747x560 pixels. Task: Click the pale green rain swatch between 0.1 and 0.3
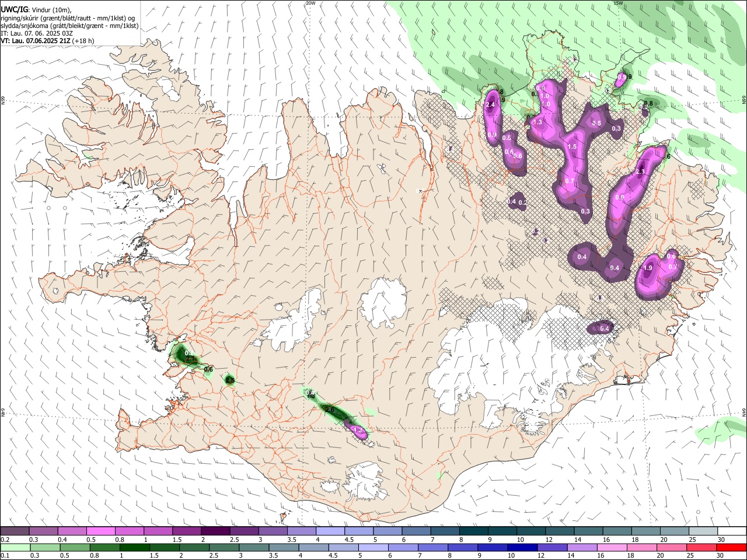coord(15,548)
